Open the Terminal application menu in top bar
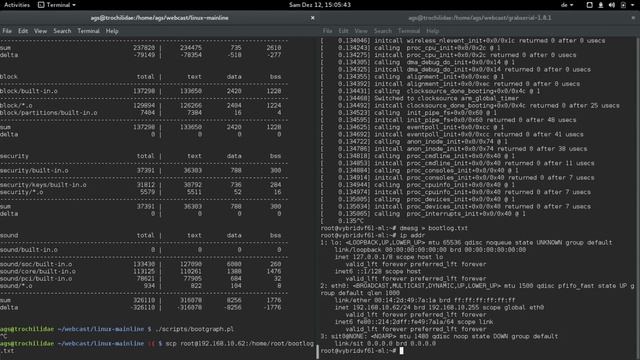This screenshot has width=640, height=360. point(57,5)
